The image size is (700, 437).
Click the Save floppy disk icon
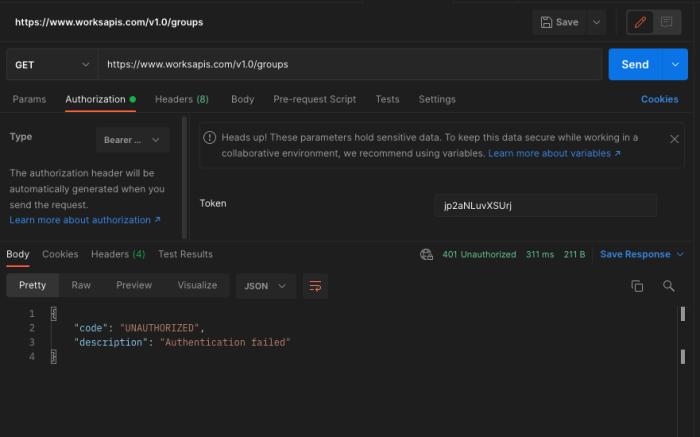tap(546, 22)
